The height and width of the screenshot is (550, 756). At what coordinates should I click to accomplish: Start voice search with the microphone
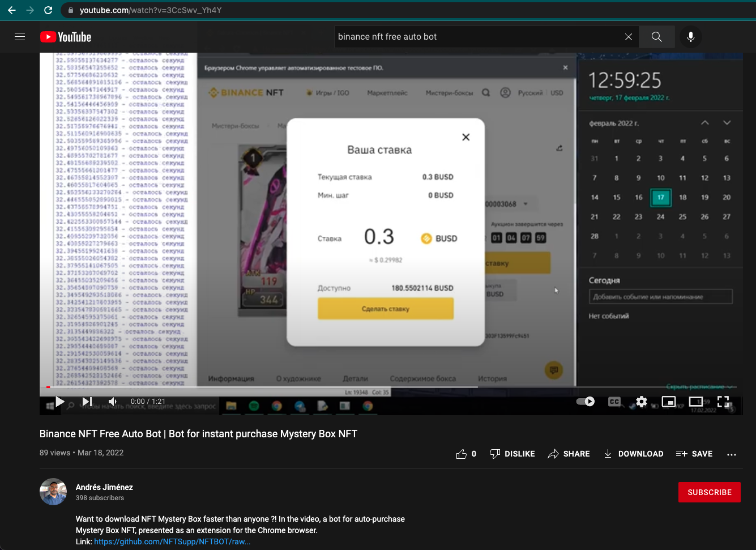click(691, 37)
